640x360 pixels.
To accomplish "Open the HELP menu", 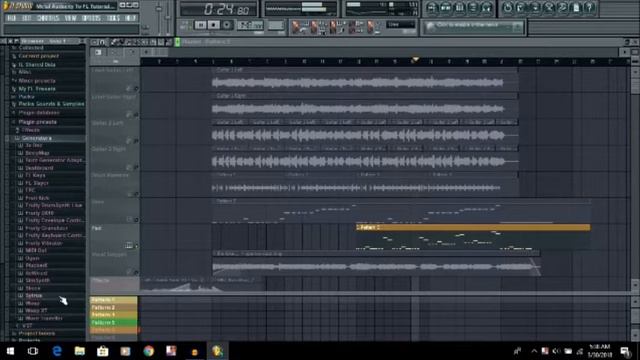I will coord(130,18).
